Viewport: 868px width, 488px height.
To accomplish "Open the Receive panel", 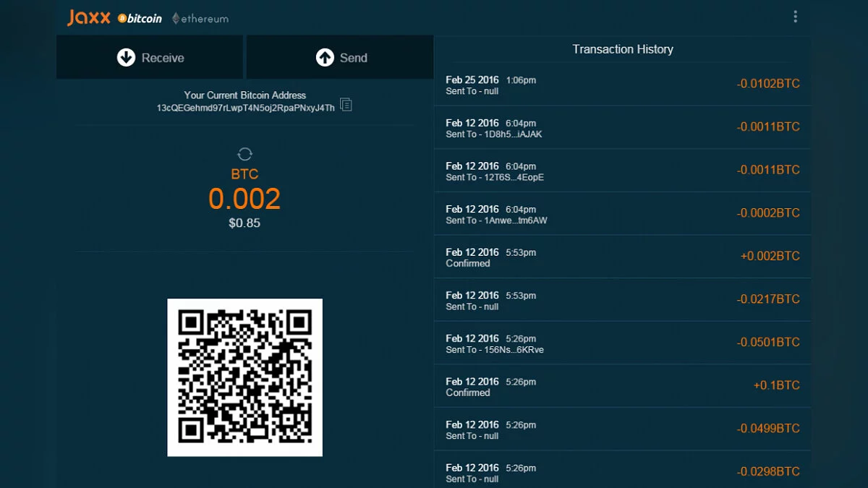I will click(x=150, y=57).
